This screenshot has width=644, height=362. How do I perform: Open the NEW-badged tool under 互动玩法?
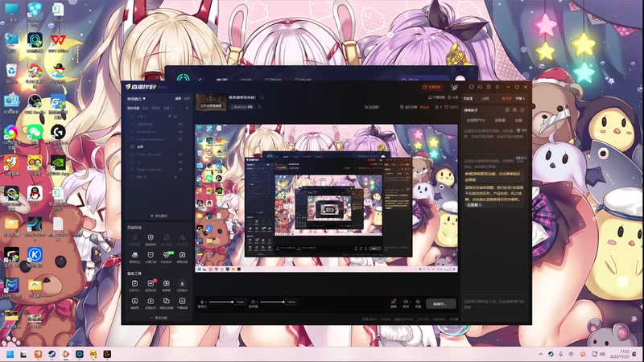[x=167, y=255]
